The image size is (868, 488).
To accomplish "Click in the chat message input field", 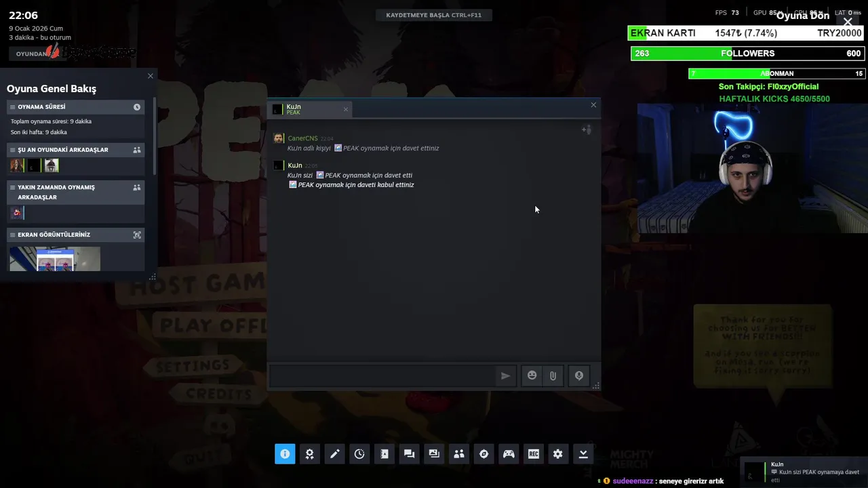I will 383,375.
